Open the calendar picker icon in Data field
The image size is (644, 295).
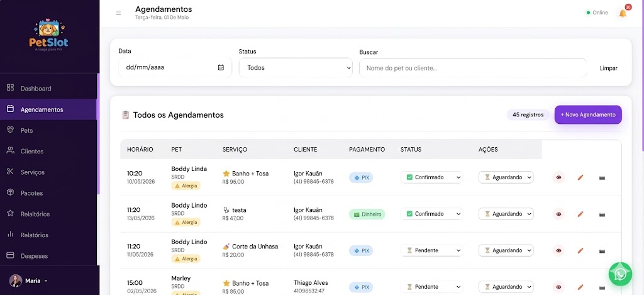(221, 67)
